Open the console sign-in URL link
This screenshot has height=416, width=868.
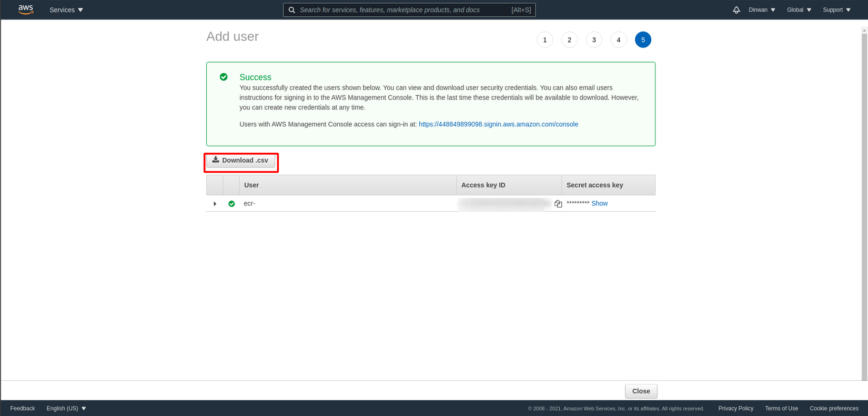point(498,124)
